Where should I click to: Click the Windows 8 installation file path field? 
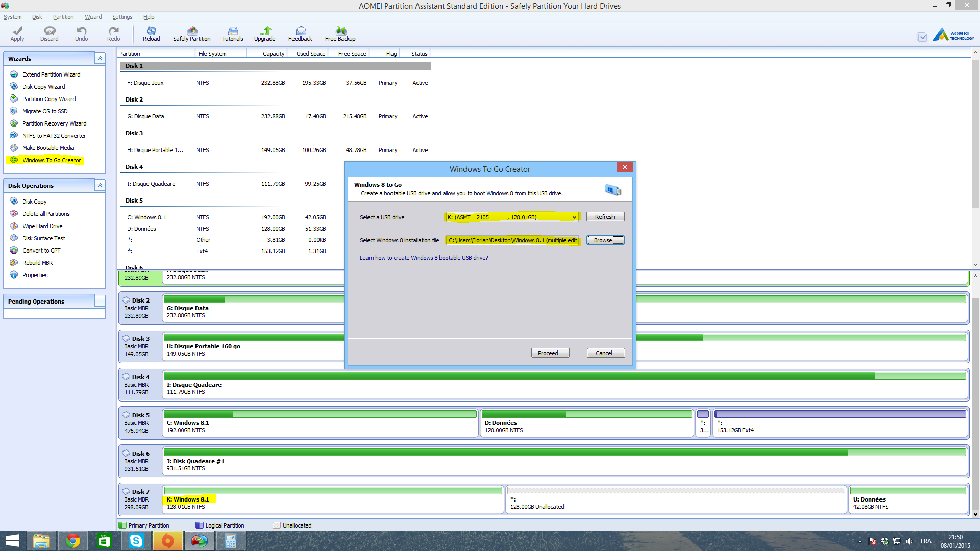pyautogui.click(x=512, y=240)
